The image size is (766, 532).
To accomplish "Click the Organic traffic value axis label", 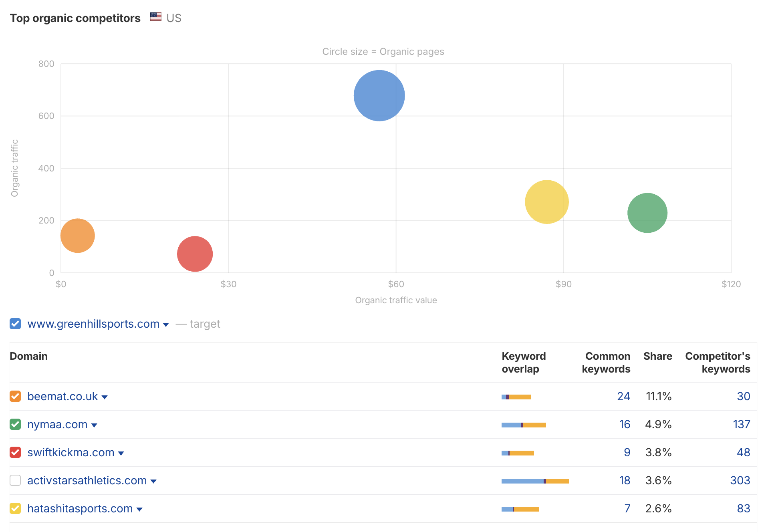I will pos(396,300).
